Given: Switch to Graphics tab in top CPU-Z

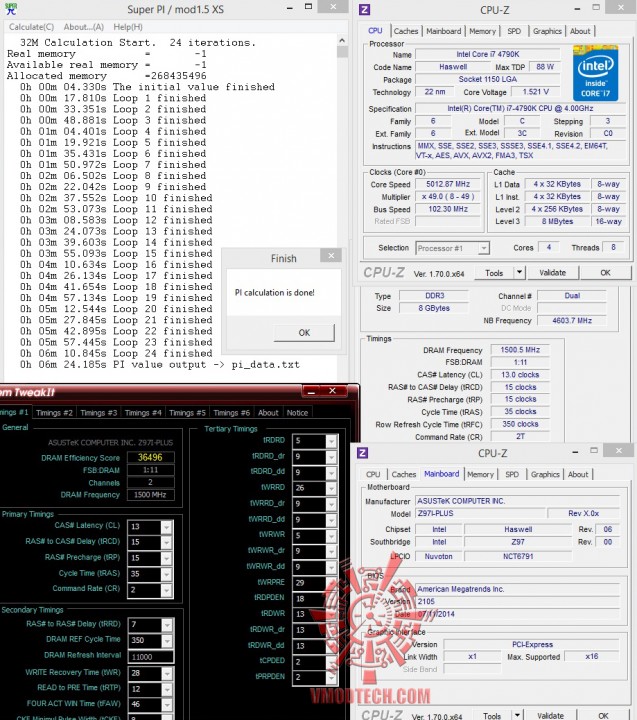Looking at the screenshot, I should pos(547,31).
